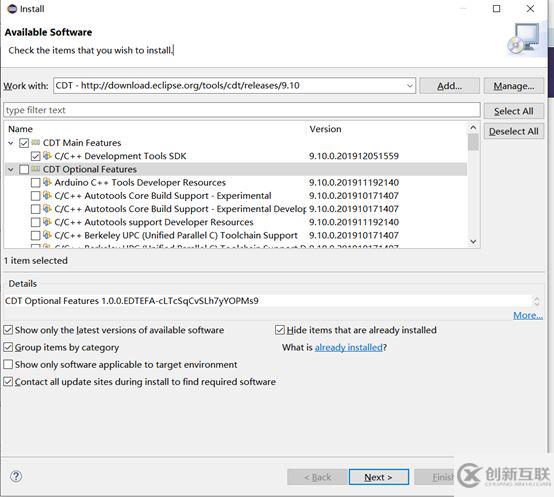Click the help question mark icon

click(16, 477)
